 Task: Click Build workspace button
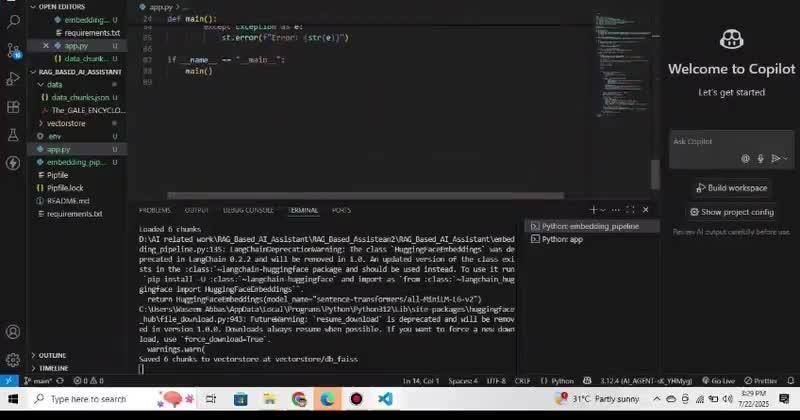pyautogui.click(x=732, y=188)
